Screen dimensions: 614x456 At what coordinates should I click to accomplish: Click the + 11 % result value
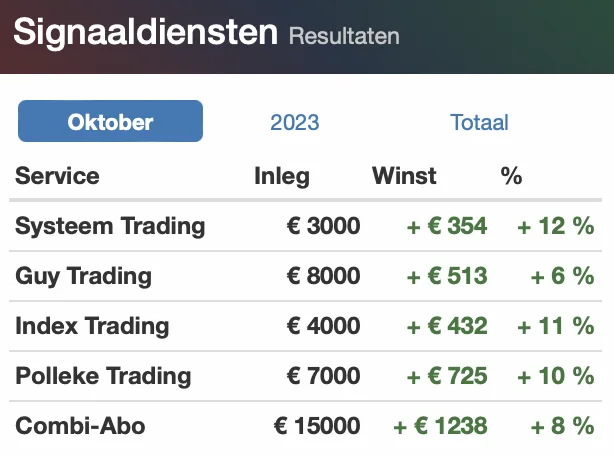[x=556, y=326]
